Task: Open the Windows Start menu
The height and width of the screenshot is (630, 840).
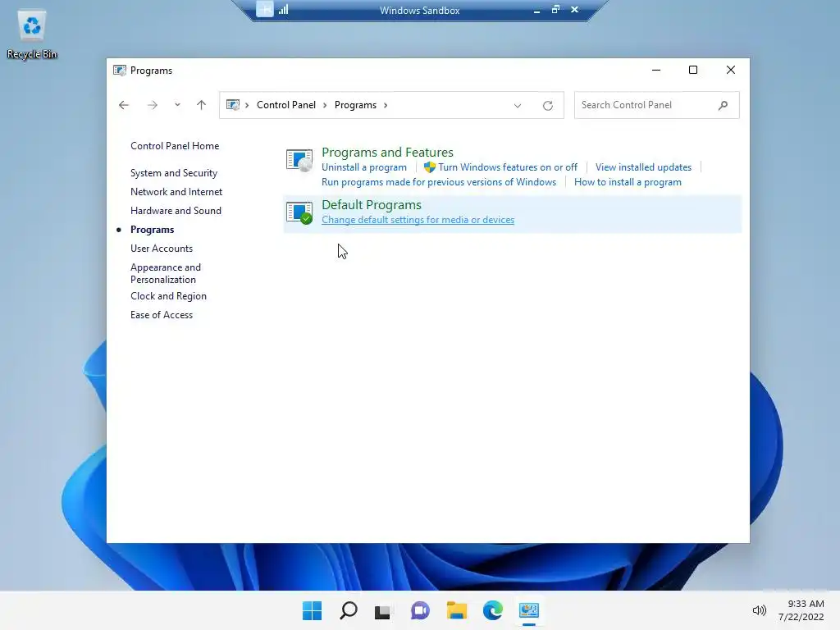Action: pos(312,610)
